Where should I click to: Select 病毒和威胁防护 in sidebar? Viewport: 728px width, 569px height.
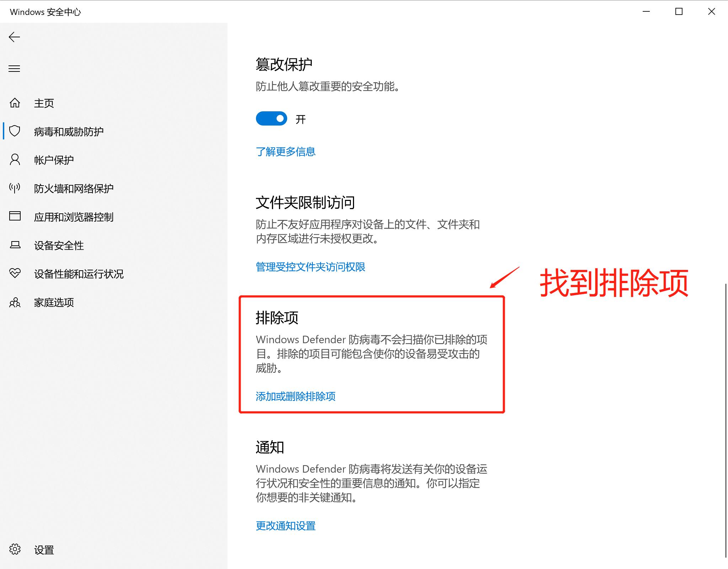[69, 132]
